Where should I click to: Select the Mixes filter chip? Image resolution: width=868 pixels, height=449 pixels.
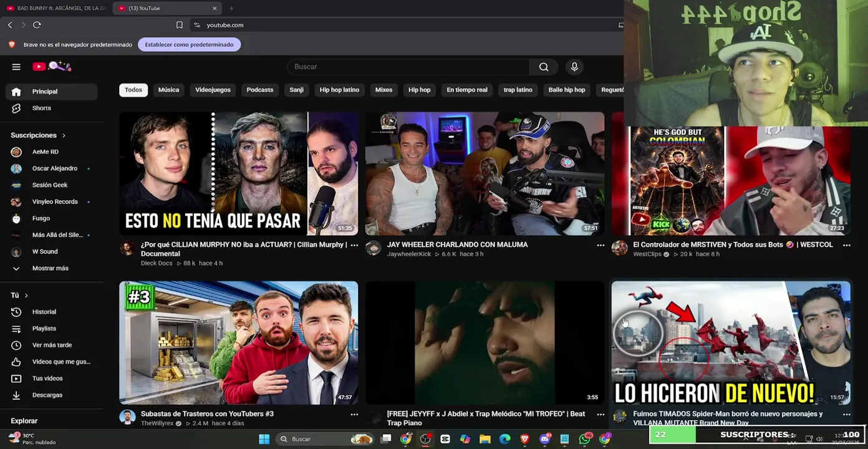pyautogui.click(x=383, y=90)
